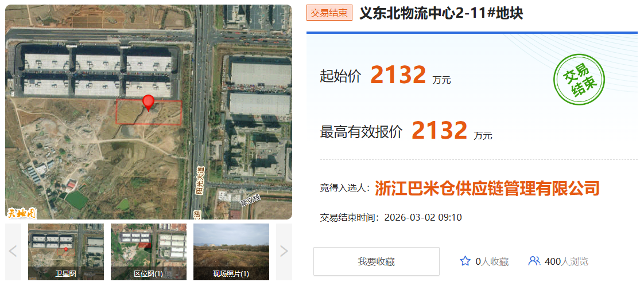This screenshot has height=286, width=644.
Task: Click title 义东北物流中心2-11#地块
Action: coord(441,13)
